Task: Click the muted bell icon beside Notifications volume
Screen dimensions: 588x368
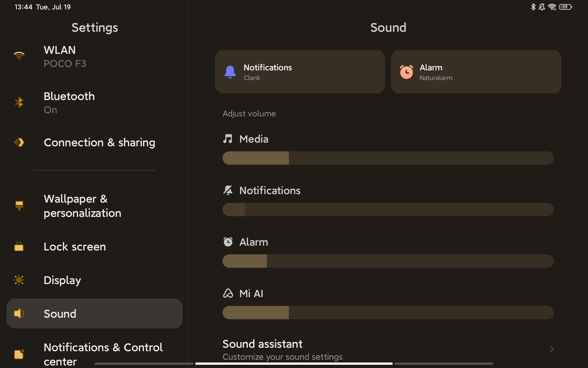Action: (228, 190)
